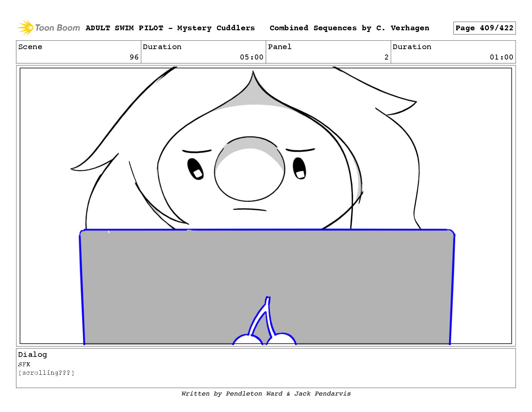Click the Toon Boom logo

(48, 28)
